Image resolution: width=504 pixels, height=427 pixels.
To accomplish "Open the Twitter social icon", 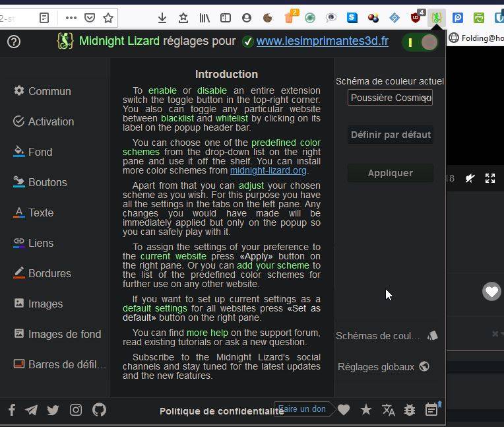I will coord(53,410).
